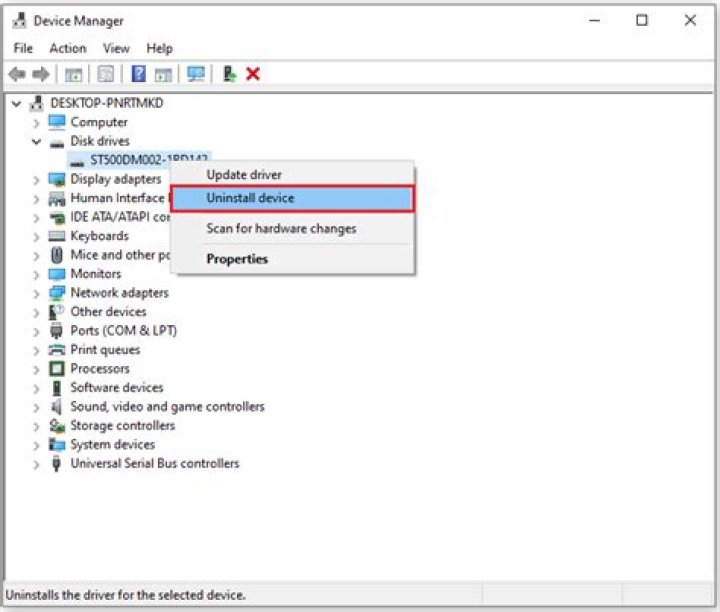Click the Help question-mark toolbar icon
Image resolution: width=720 pixels, height=612 pixels.
coord(138,74)
